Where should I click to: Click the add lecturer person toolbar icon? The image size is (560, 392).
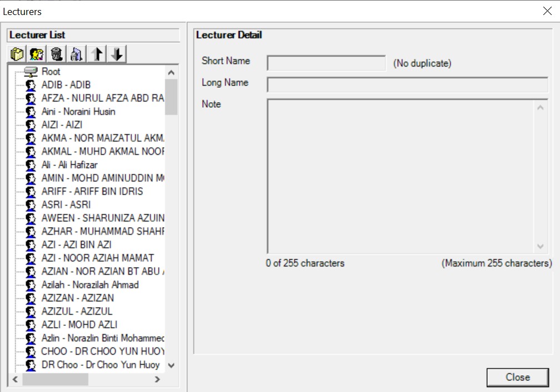(36, 54)
